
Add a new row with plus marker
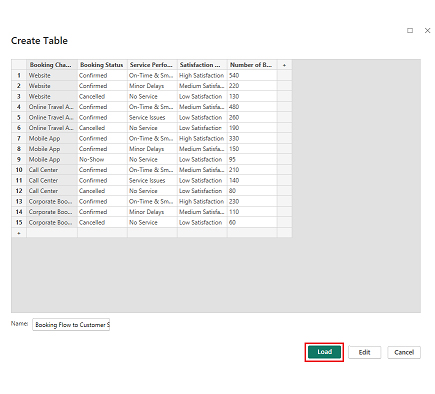(x=19, y=233)
